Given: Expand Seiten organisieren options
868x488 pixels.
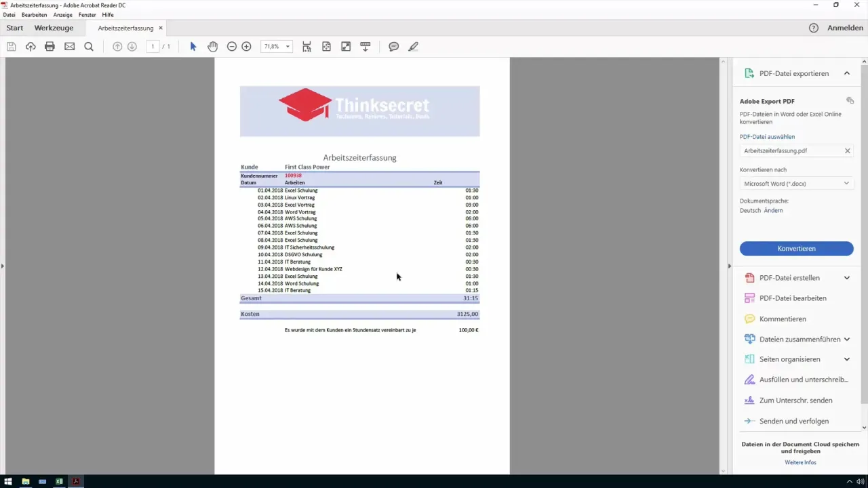Looking at the screenshot, I should 846,359.
